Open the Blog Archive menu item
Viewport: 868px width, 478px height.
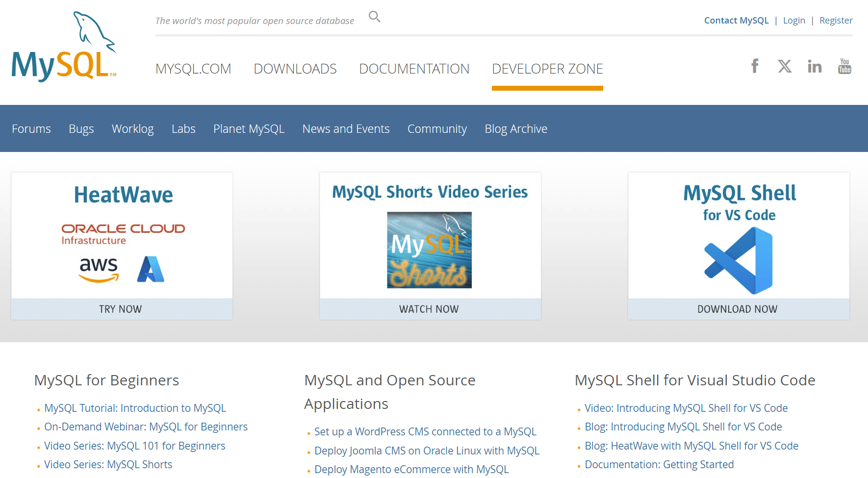click(516, 129)
